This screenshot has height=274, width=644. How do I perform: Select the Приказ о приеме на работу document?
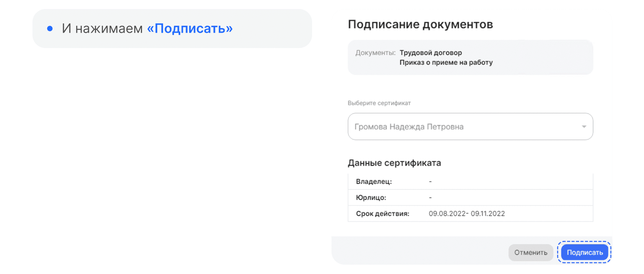pyautogui.click(x=446, y=62)
